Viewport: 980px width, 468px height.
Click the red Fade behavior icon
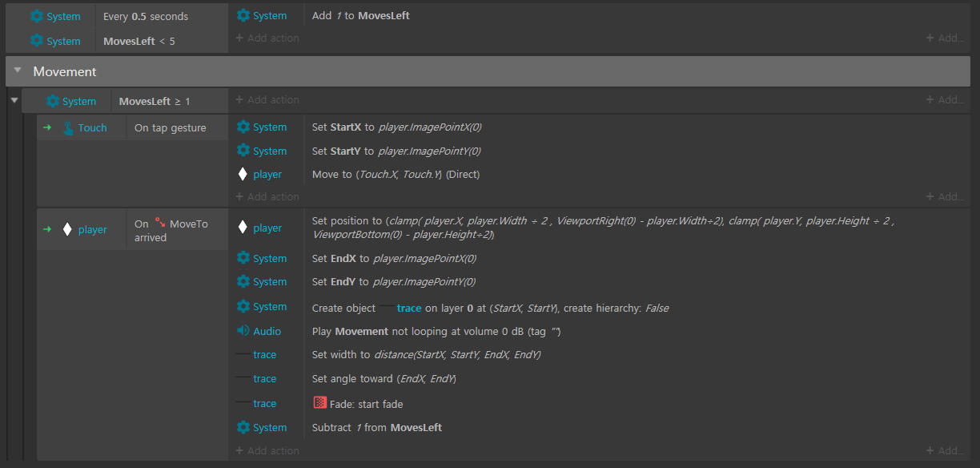pos(319,404)
